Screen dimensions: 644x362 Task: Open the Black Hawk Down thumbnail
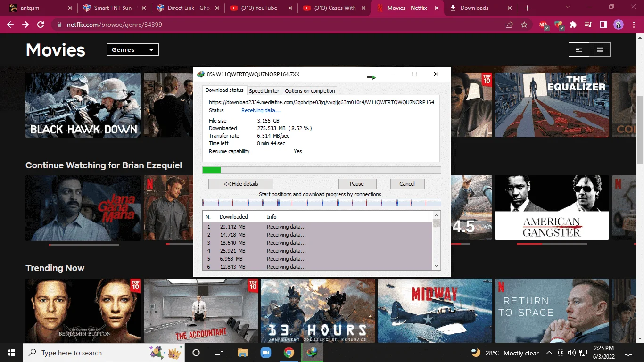83,105
